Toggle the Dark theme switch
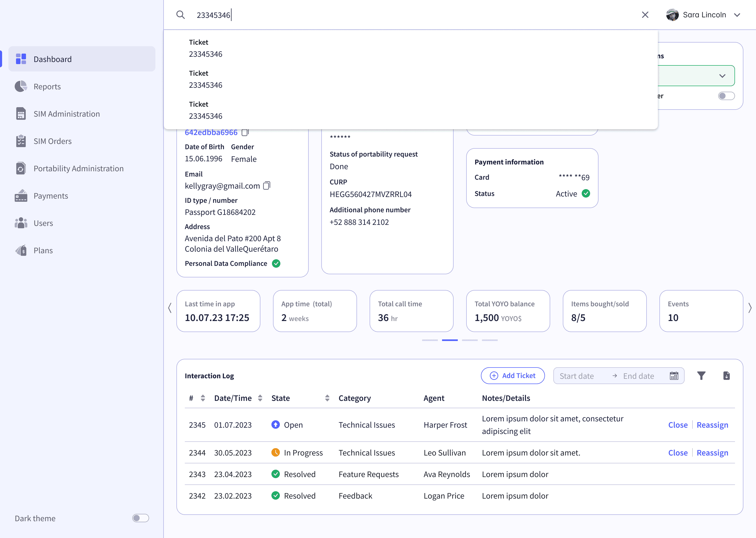 (x=141, y=518)
